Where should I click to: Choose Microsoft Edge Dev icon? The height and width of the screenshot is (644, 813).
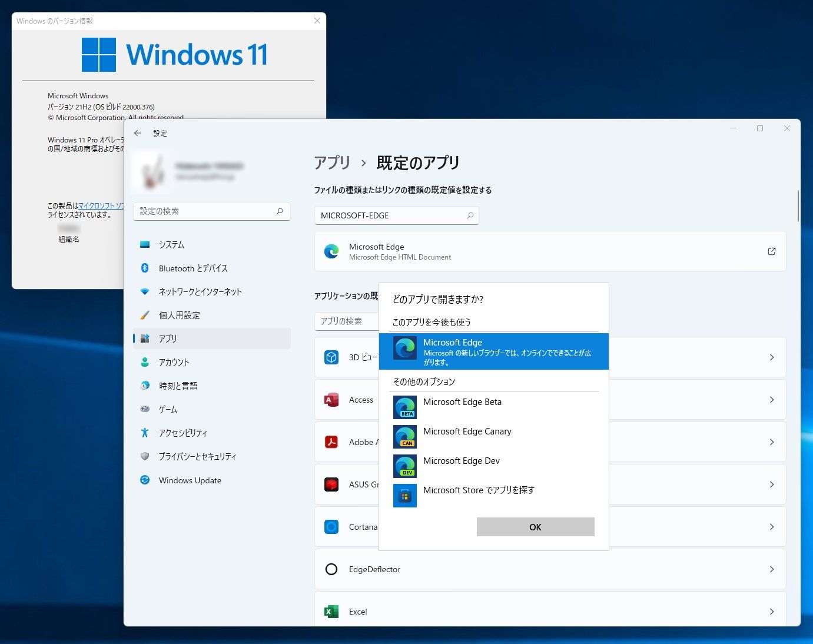405,466
